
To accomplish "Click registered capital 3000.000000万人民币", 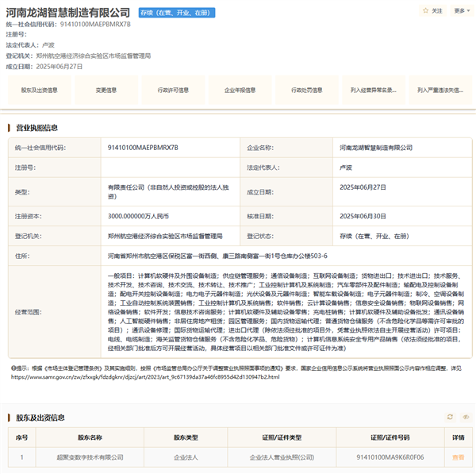I will [x=138, y=216].
